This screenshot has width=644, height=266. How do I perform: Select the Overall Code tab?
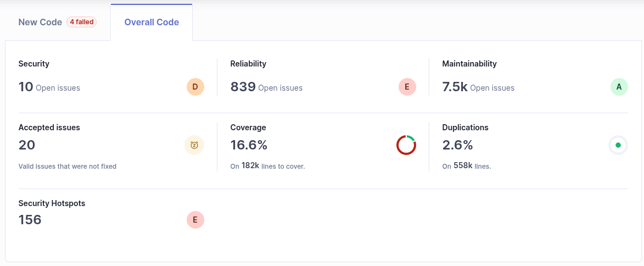pyautogui.click(x=152, y=22)
